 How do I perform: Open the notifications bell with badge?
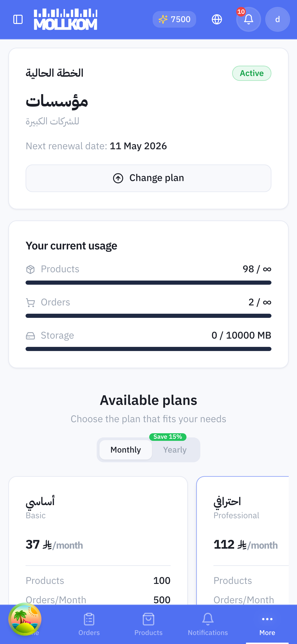(x=248, y=19)
